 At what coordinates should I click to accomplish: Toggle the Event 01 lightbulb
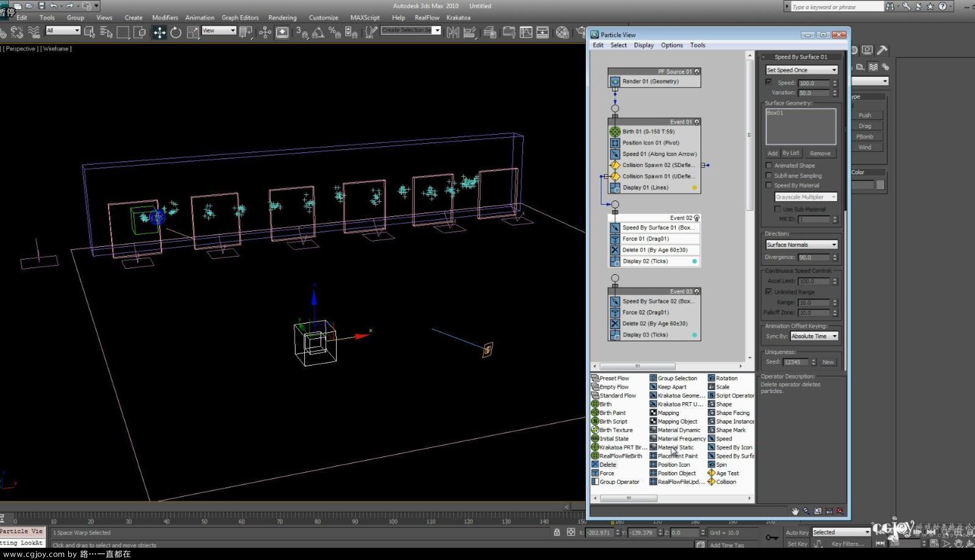[696, 122]
